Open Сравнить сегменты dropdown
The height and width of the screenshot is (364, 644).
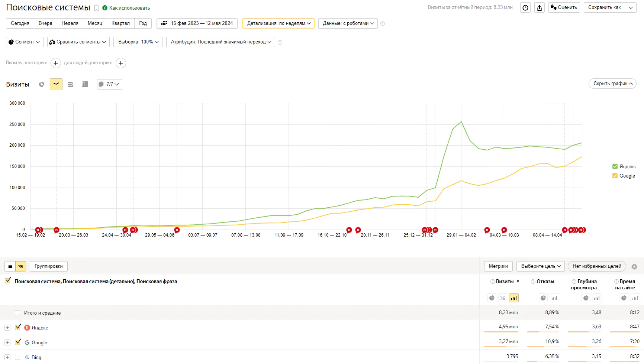pos(78,42)
